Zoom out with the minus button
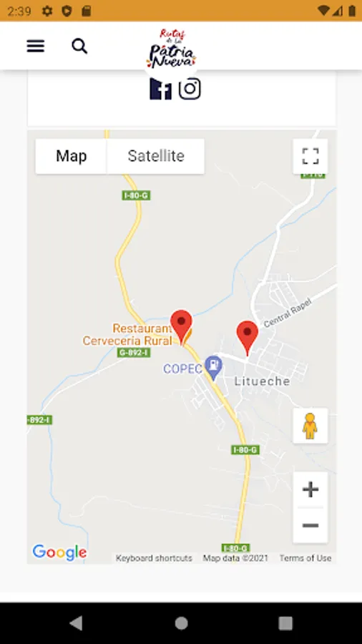Viewport: 362px width, 644px height. (x=310, y=525)
